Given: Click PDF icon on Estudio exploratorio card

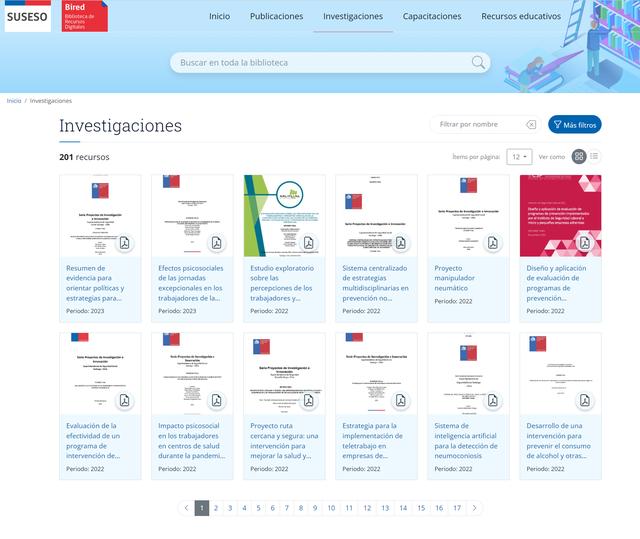Looking at the screenshot, I should coord(309,243).
